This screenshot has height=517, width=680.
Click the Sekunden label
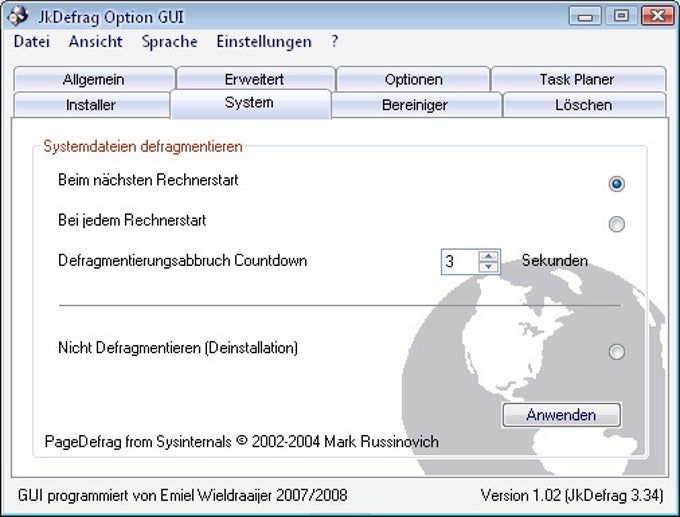(555, 261)
